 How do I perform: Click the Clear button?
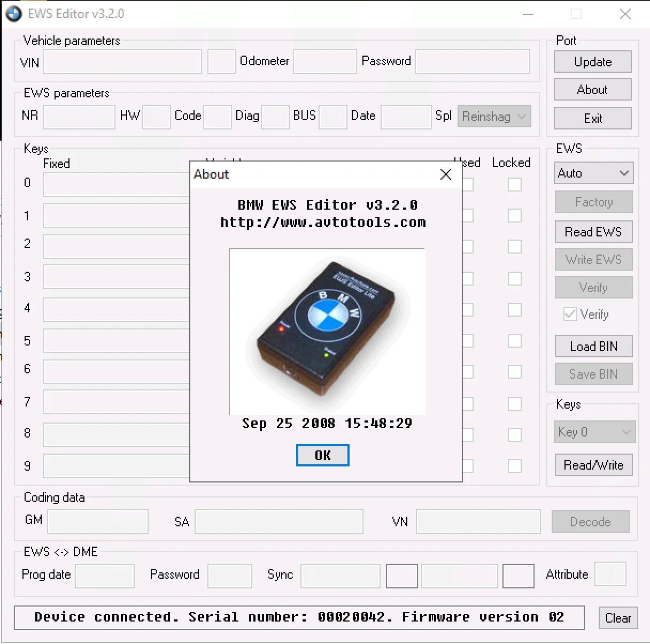(x=618, y=618)
